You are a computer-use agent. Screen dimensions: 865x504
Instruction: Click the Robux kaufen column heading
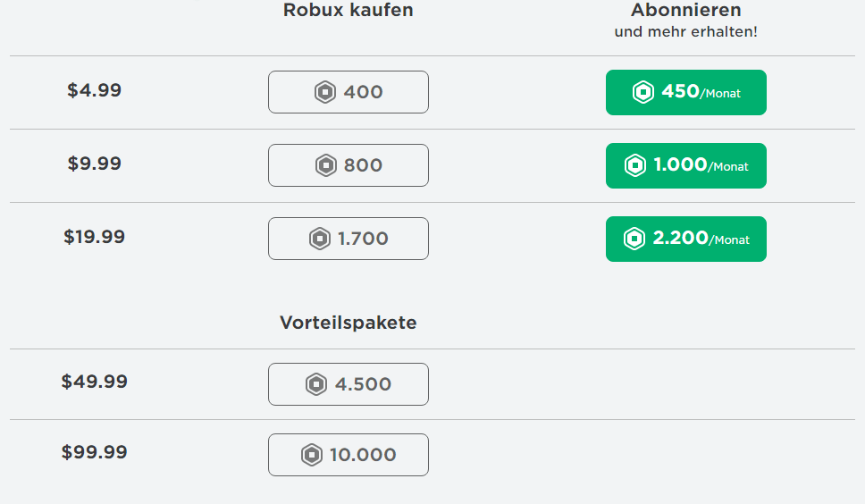[x=349, y=10]
